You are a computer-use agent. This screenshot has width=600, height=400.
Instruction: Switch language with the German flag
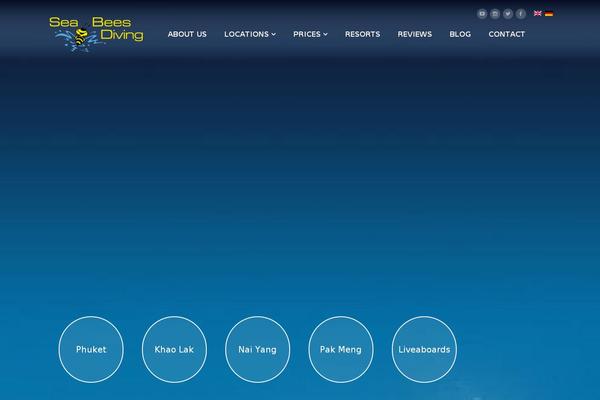tap(549, 14)
